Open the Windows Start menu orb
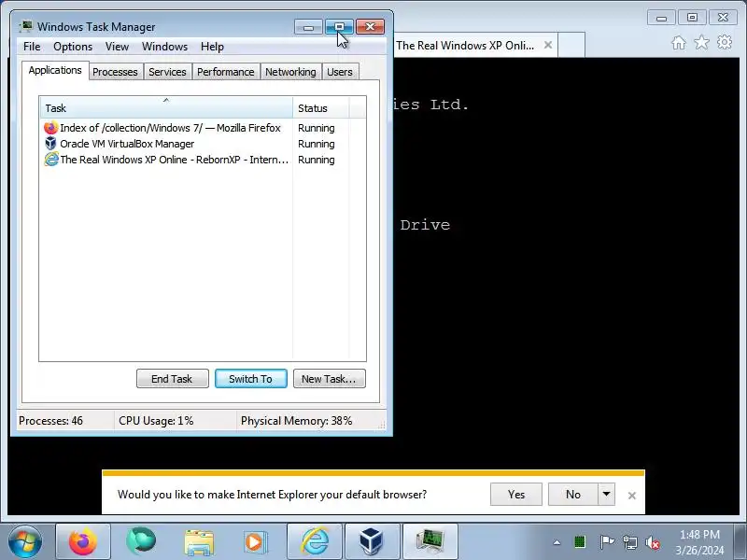Viewport: 747px width, 560px height. pos(25,541)
